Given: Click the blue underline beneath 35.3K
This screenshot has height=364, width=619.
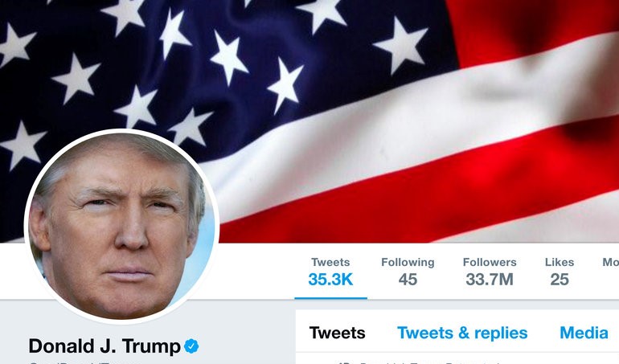Looking at the screenshot, I should [x=331, y=298].
